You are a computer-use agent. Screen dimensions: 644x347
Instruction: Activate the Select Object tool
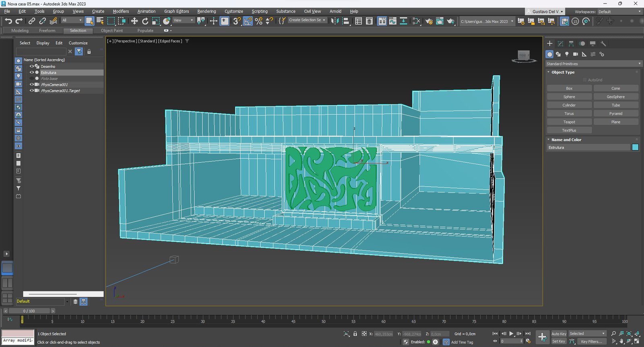click(x=89, y=21)
